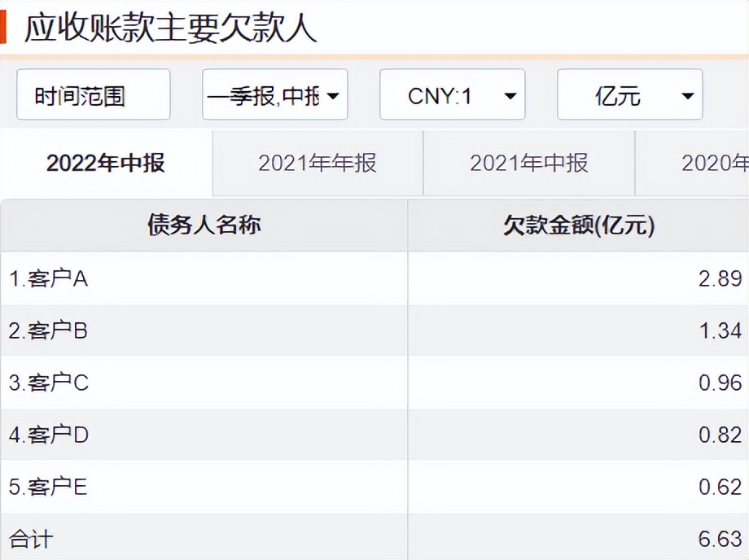Open the CNY:1 currency dropdown
Viewport: 749px width, 560px height.
451,94
